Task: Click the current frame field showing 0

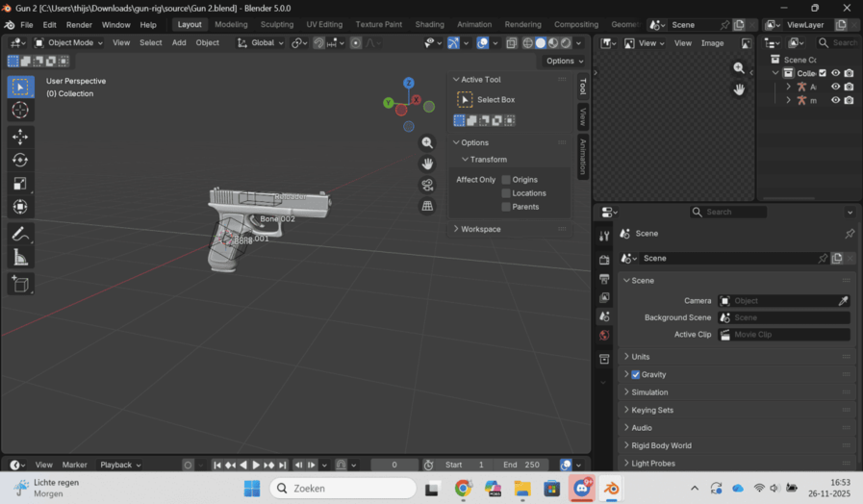Action: [x=394, y=465]
